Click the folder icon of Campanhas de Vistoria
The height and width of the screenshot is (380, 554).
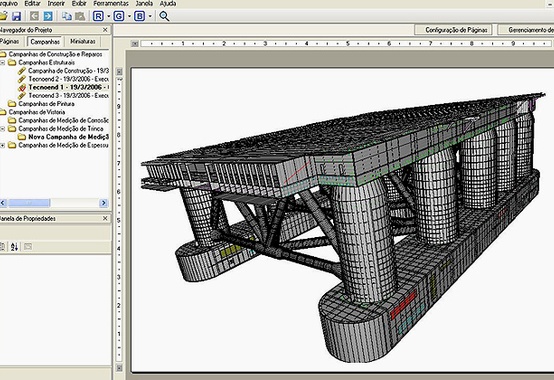(x=3, y=112)
